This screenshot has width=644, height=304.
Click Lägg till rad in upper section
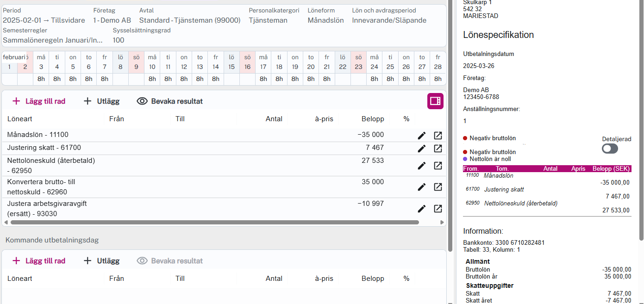click(39, 101)
